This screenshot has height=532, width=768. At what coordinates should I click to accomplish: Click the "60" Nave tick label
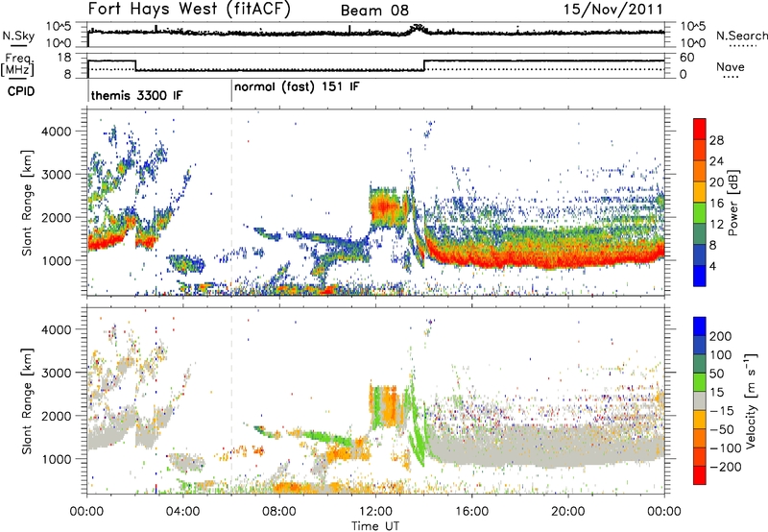[x=686, y=58]
